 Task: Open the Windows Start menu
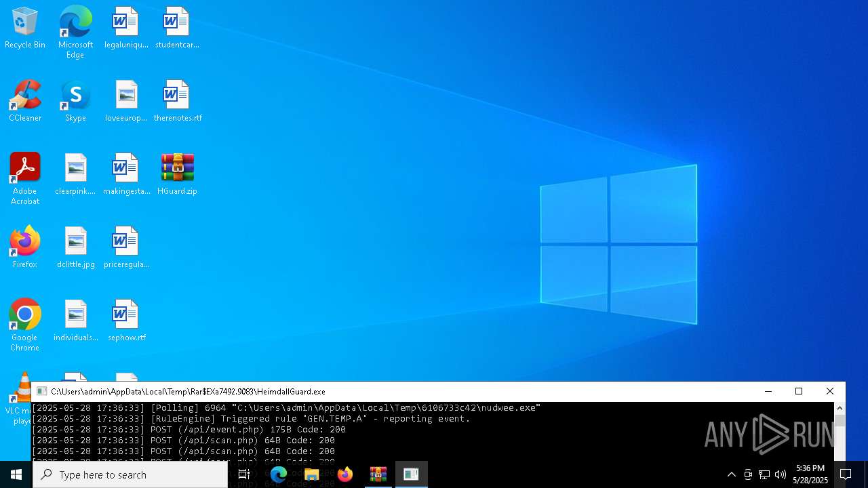click(x=16, y=474)
